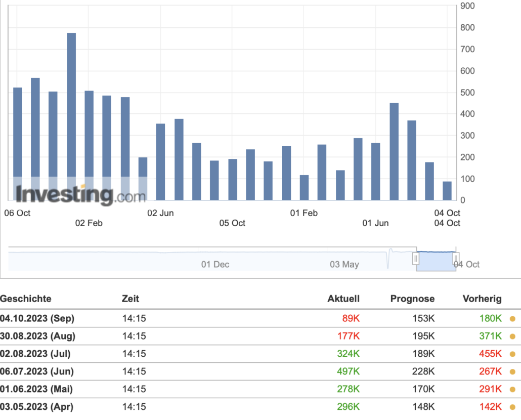Select the 06.07.2023 (Jun) date cell

click(x=37, y=371)
